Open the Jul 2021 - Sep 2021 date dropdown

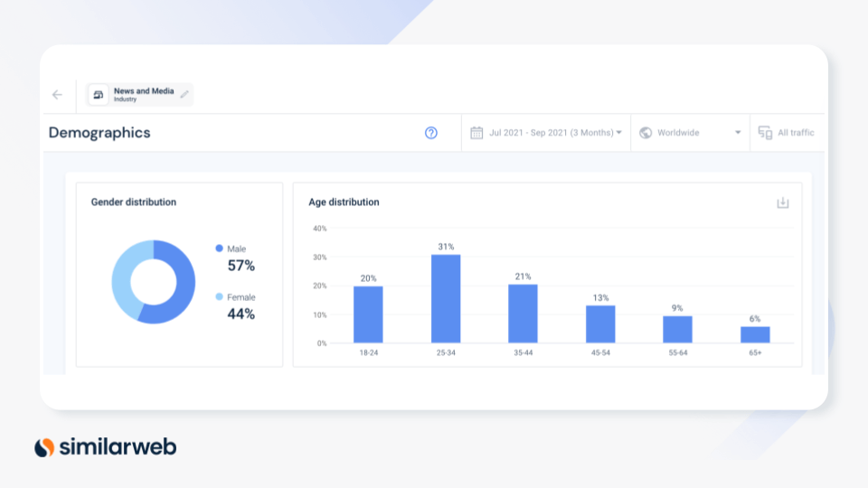(546, 133)
